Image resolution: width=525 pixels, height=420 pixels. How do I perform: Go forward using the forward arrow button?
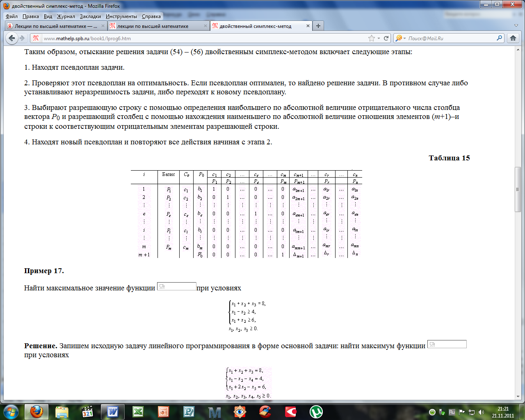click(22, 38)
